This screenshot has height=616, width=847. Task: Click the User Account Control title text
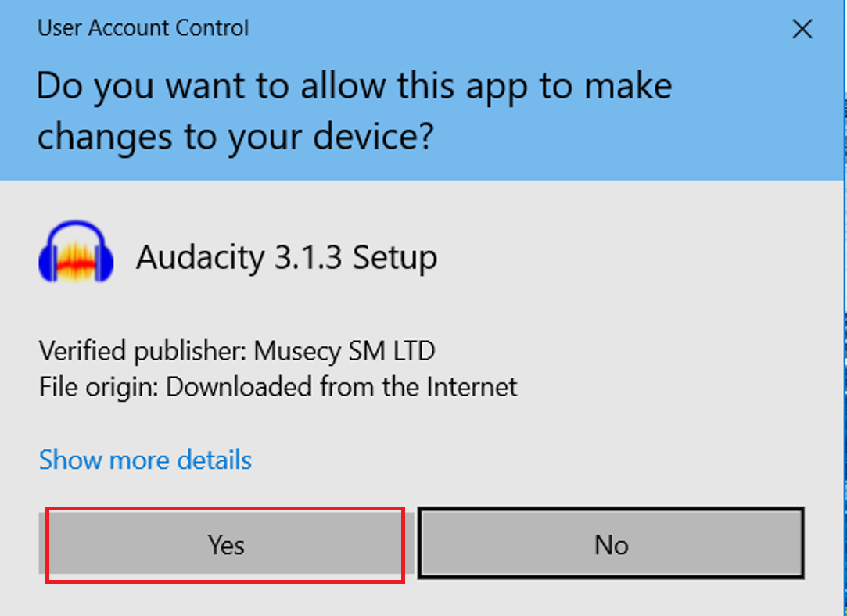click(x=143, y=28)
